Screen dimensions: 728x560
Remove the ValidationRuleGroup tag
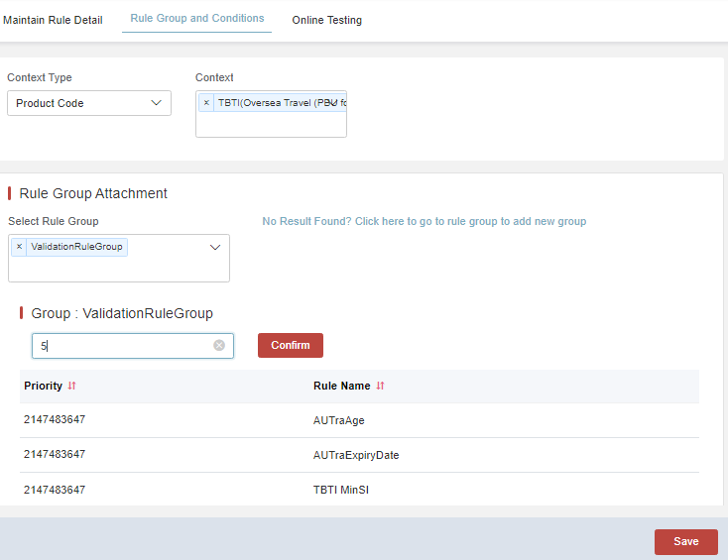click(19, 247)
